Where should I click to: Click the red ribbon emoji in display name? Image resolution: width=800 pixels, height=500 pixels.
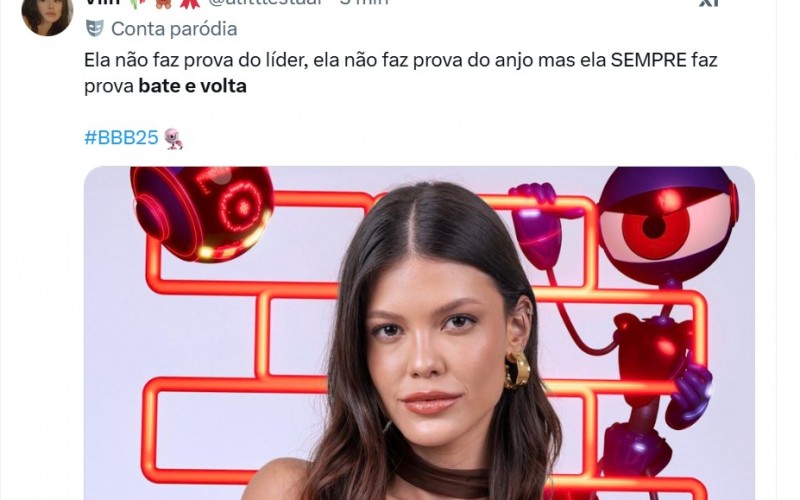point(190,3)
